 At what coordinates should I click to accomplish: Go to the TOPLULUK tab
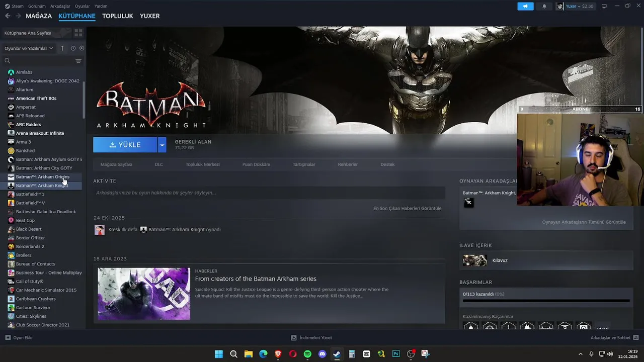(x=117, y=16)
